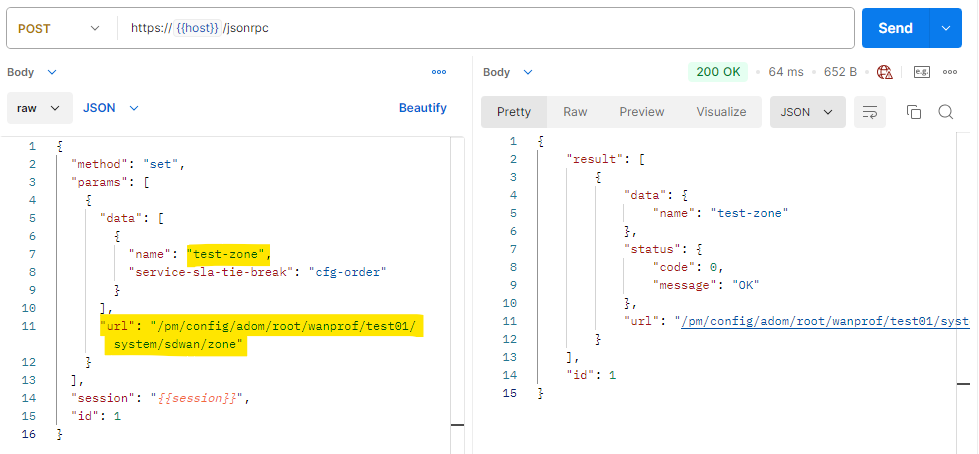Open request body more options ellipsis
Image resolution: width=979 pixels, height=454 pixels.
point(438,72)
